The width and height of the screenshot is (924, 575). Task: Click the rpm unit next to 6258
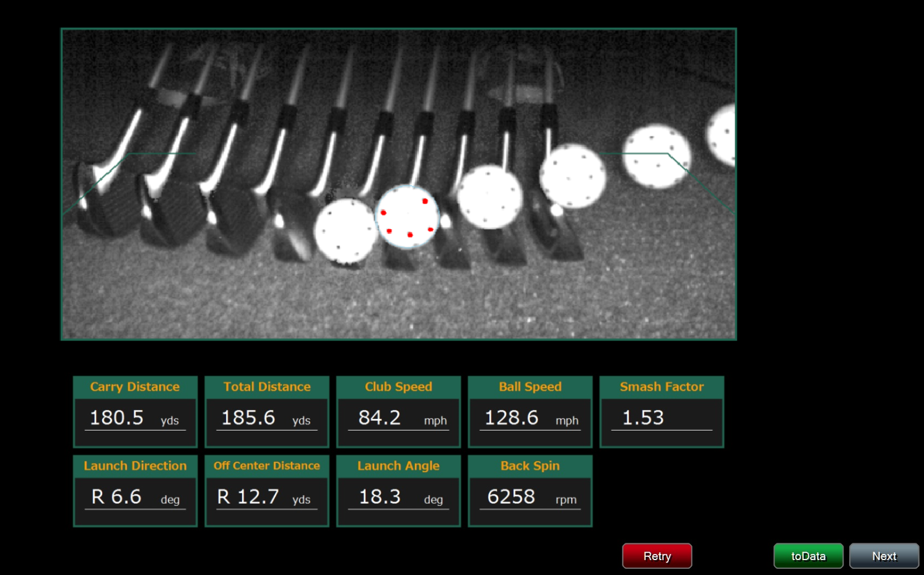click(x=567, y=499)
